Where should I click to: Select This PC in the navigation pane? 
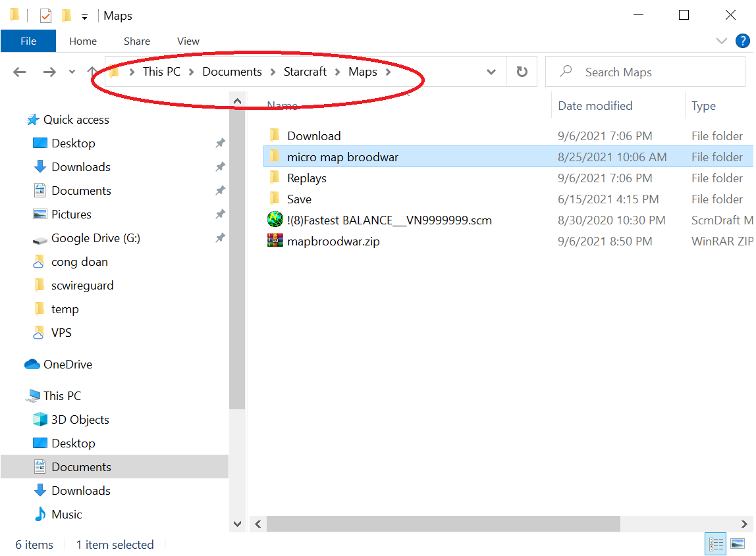pyautogui.click(x=62, y=395)
